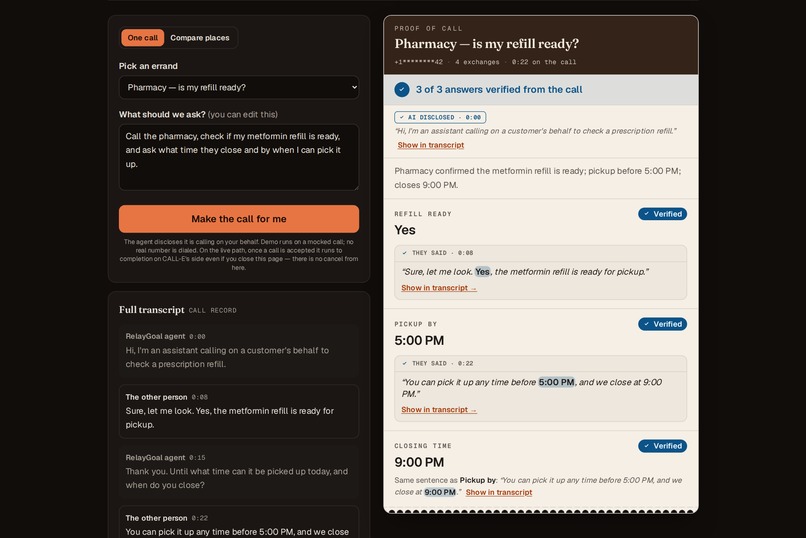Click the 0:22 on the call duration text
806x538 pixels.
pos(544,62)
